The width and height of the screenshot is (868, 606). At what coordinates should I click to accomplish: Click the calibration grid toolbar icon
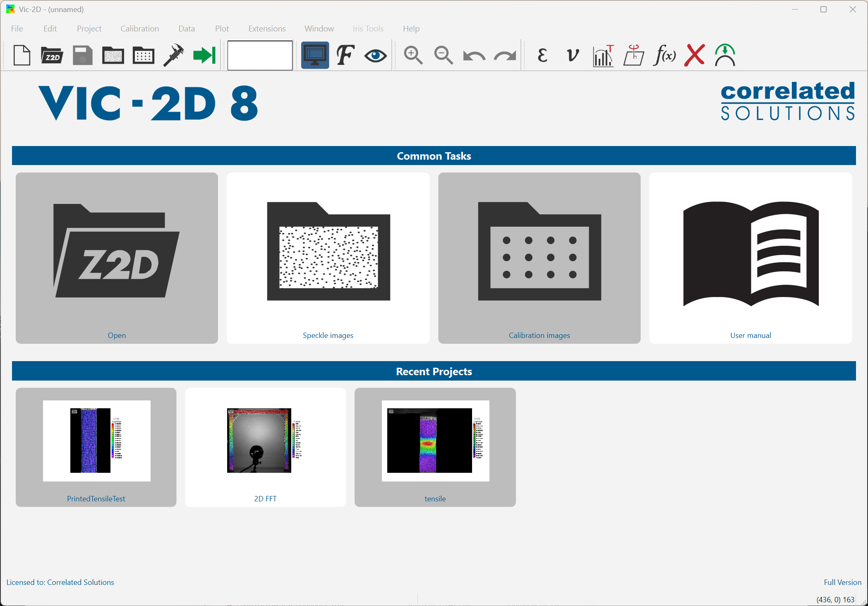point(143,55)
